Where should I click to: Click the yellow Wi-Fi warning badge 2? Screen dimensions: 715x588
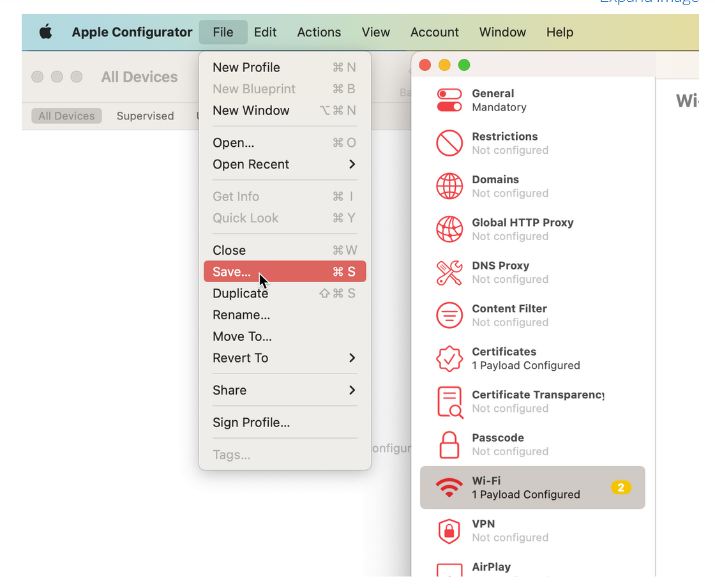pos(621,488)
